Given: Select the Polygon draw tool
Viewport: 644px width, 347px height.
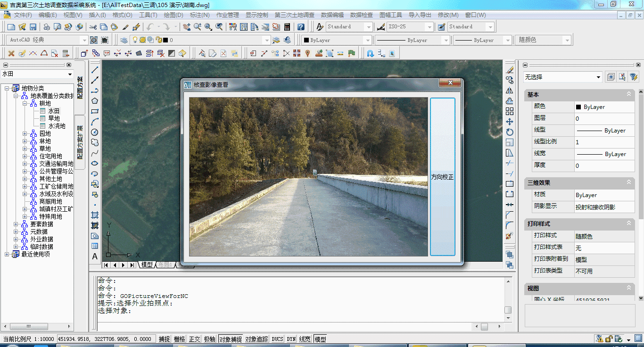Looking at the screenshot, I should 95,101.
